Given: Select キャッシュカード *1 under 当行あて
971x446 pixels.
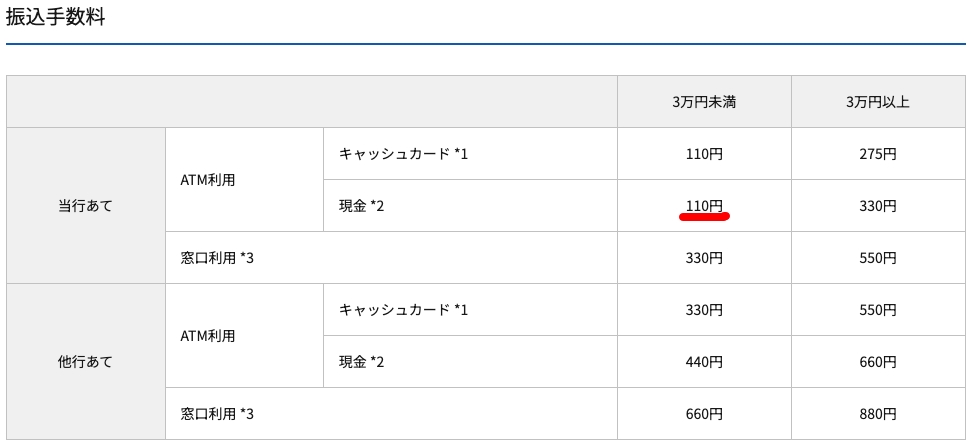Looking at the screenshot, I should pyautogui.click(x=403, y=154).
